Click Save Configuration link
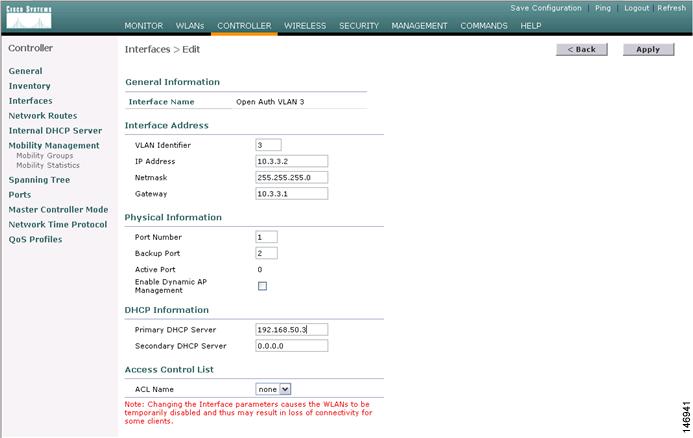This screenshot has height=438, width=693. pos(546,8)
